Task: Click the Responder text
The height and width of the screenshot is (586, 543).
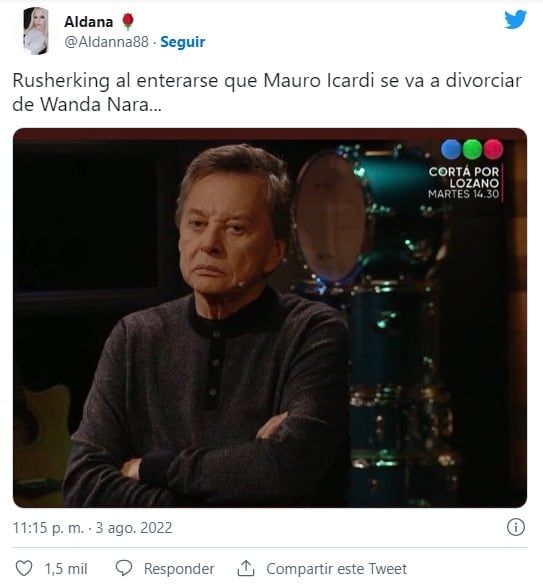Action: click(179, 569)
